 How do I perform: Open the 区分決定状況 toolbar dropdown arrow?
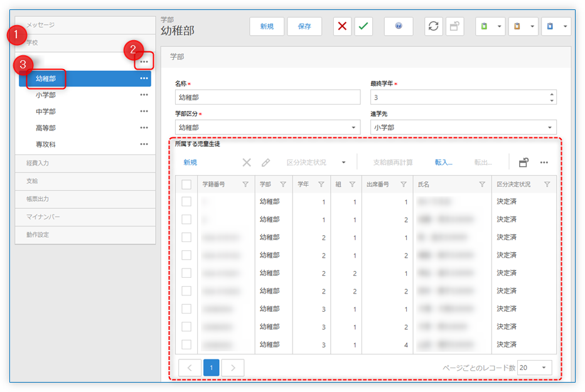coord(343,162)
